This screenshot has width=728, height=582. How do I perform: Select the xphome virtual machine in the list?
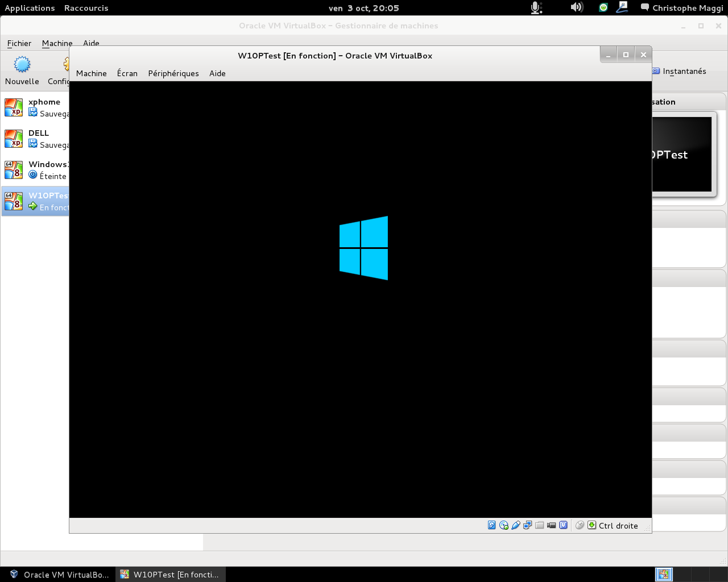[35, 107]
